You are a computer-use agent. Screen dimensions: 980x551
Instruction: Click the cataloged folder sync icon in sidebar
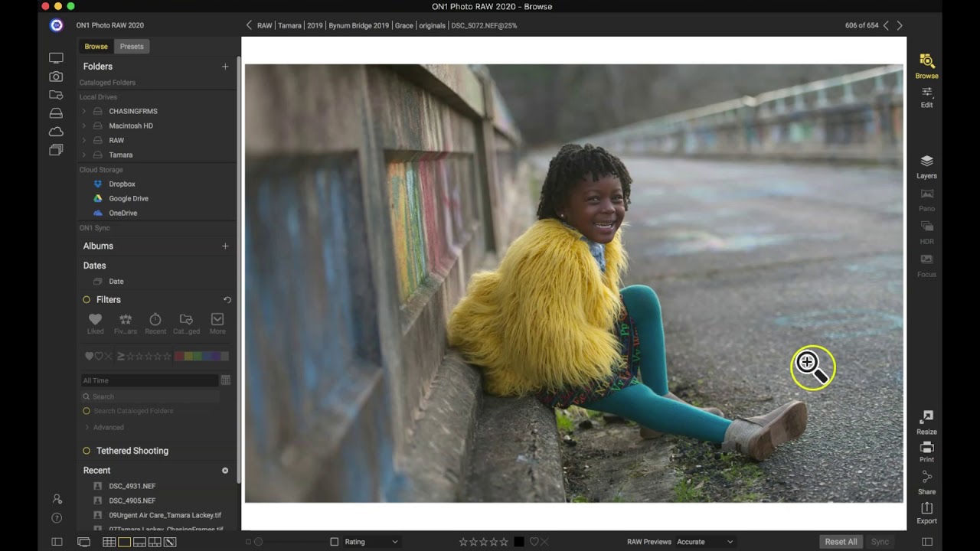(x=56, y=95)
